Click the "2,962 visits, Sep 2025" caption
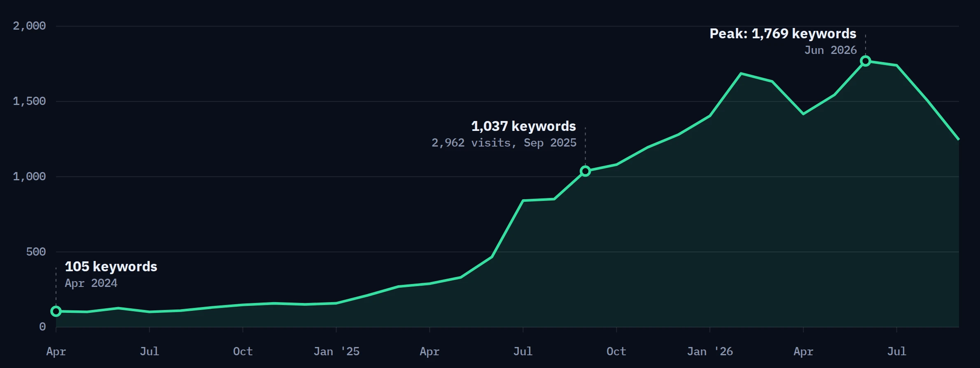The image size is (980, 368). 504,143
